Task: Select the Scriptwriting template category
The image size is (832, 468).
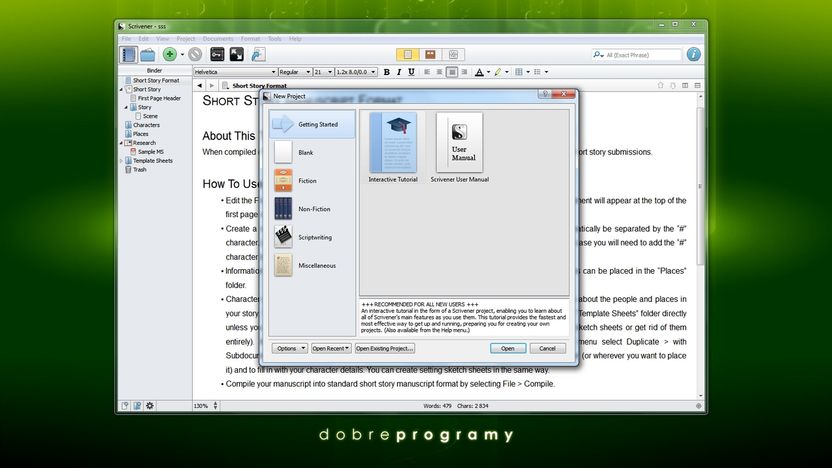Action: tap(312, 237)
